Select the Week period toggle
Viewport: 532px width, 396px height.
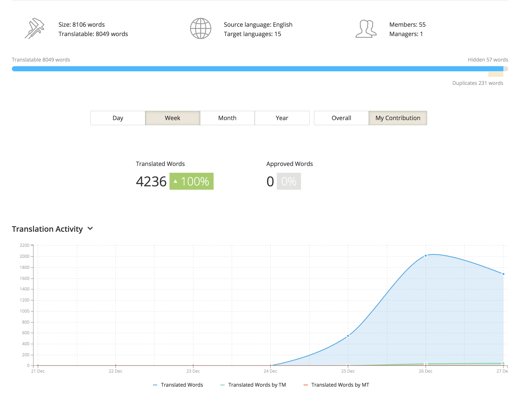click(172, 118)
